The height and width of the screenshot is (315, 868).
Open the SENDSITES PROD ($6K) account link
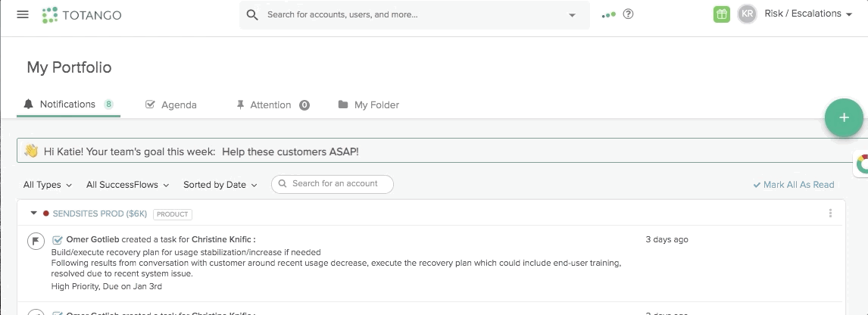pyautogui.click(x=100, y=214)
